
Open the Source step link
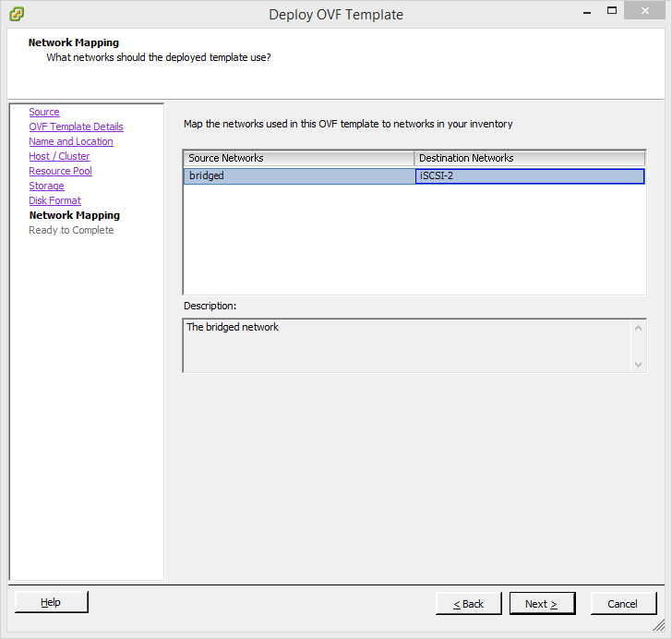(43, 112)
